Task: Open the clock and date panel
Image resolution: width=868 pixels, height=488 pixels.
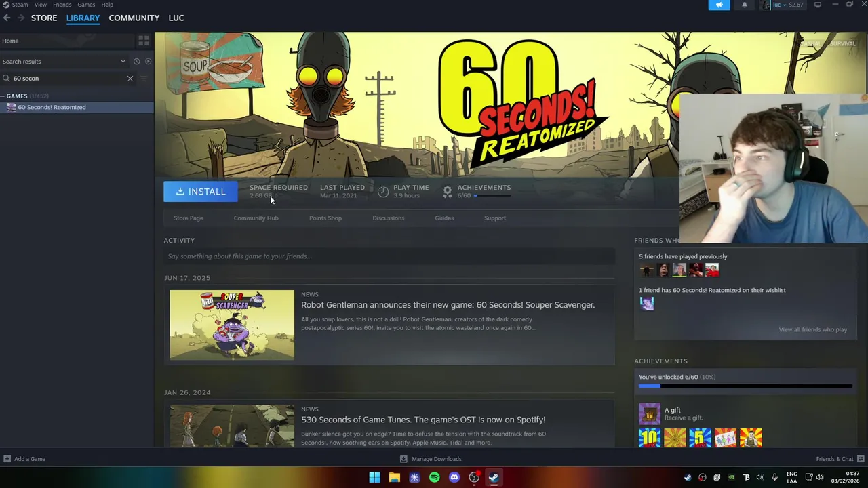Action: [846, 477]
